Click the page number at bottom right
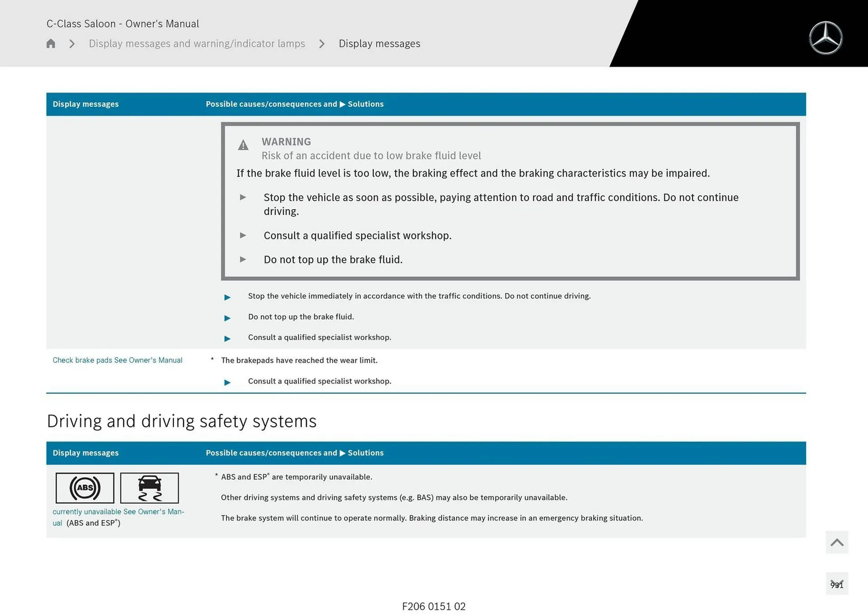868x614 pixels. click(x=837, y=584)
